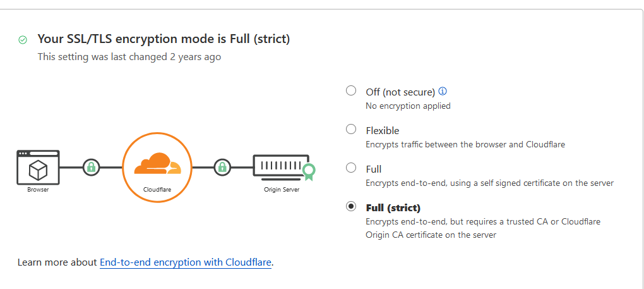Select the Full encryption radio button
This screenshot has height=289, width=644.
point(351,168)
